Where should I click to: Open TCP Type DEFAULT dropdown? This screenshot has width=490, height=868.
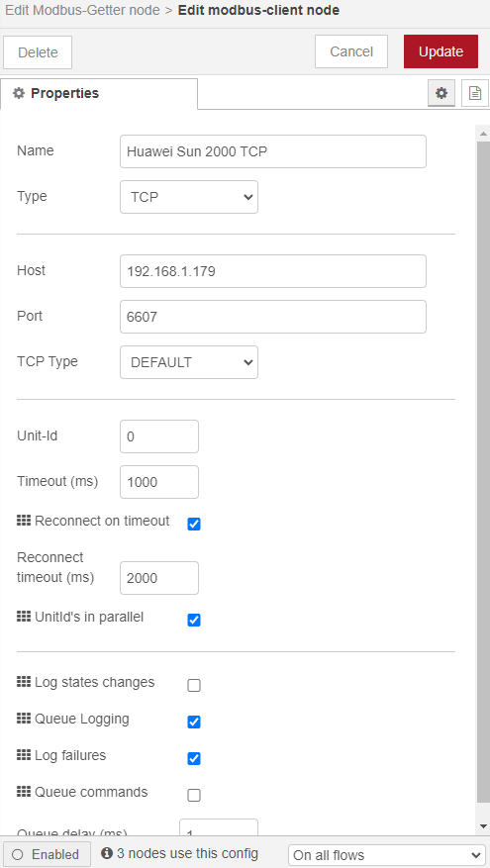pyautogui.click(x=189, y=362)
